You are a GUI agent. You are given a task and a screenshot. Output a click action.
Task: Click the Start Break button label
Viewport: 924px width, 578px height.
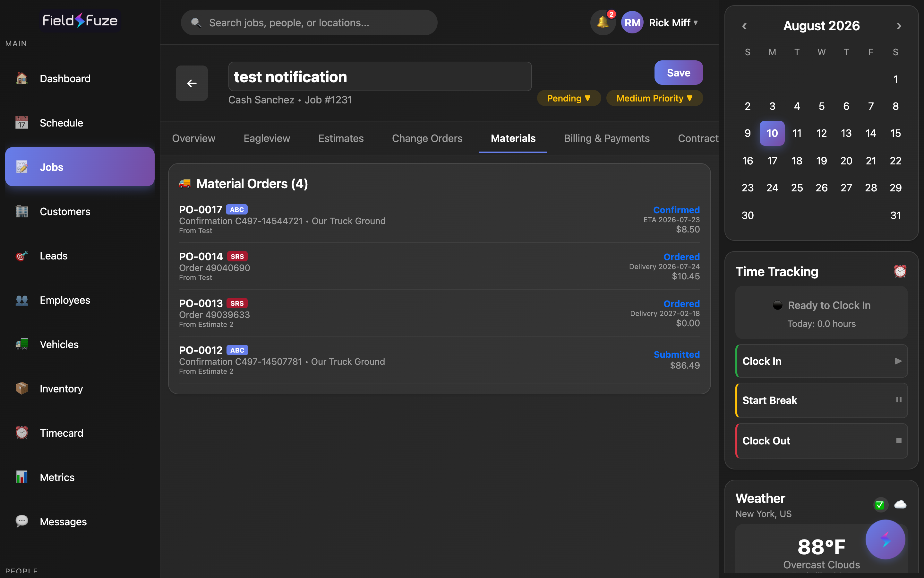click(x=770, y=400)
